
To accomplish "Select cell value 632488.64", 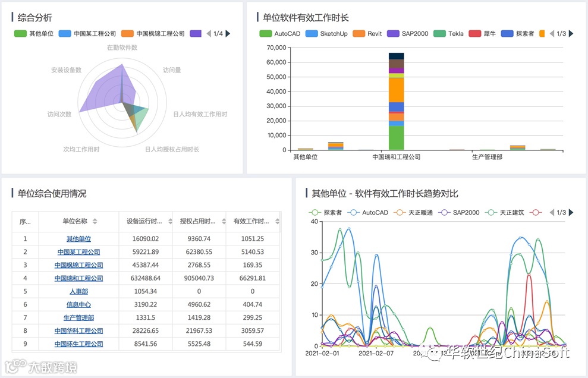I will click(146, 278).
